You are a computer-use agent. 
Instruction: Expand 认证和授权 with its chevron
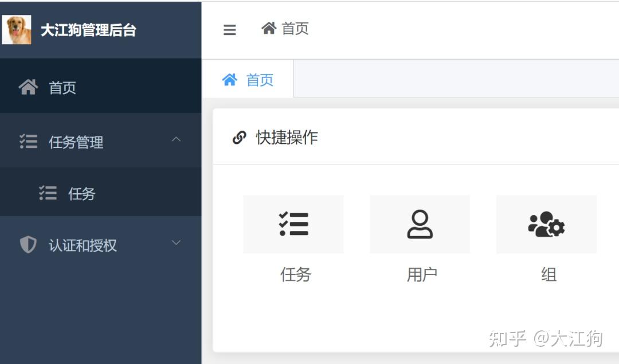pos(176,242)
